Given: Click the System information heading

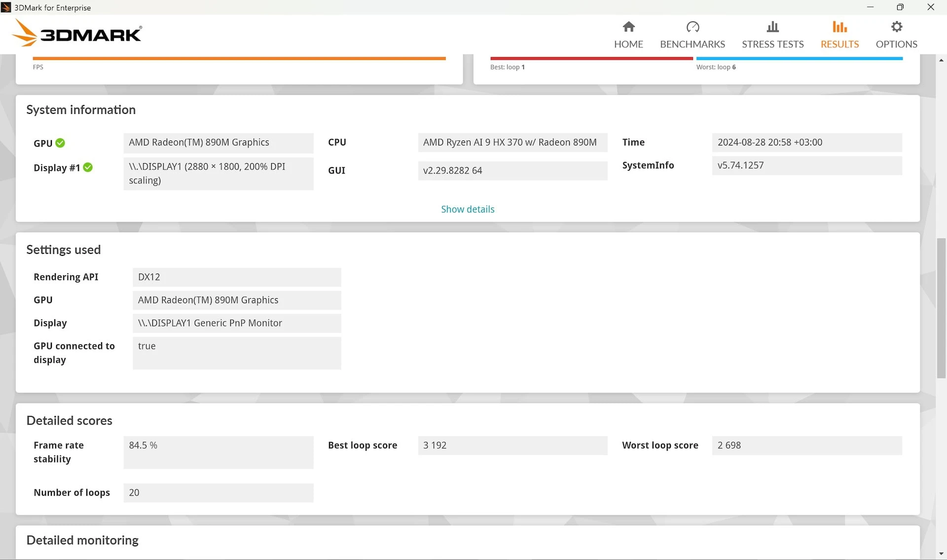Looking at the screenshot, I should 81,109.
